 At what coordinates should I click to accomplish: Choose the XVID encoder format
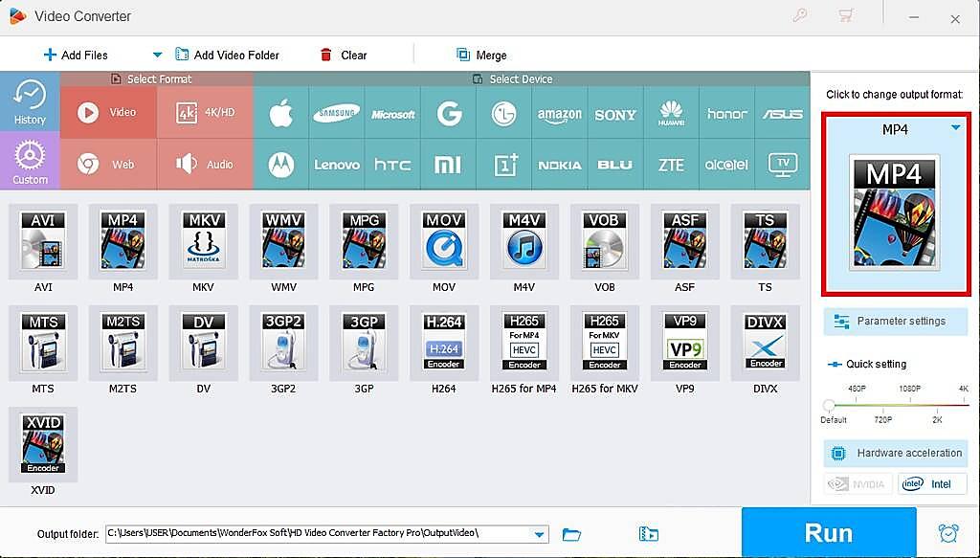43,444
